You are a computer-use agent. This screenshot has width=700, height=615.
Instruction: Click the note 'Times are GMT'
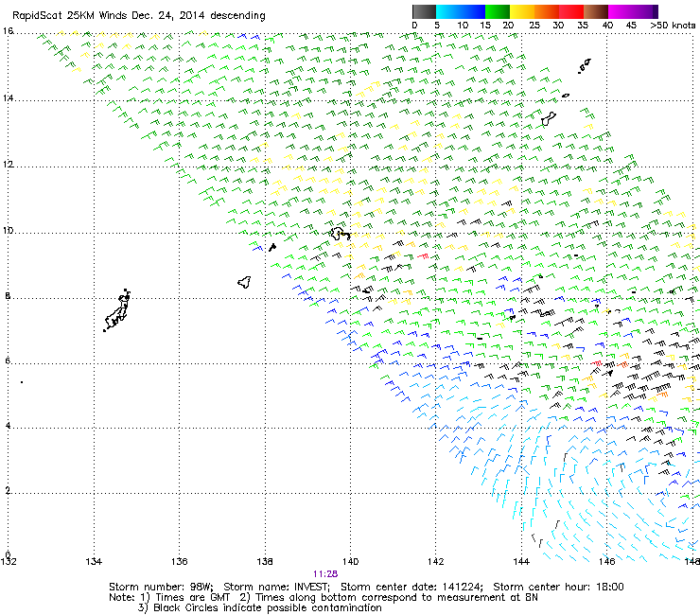point(192,598)
